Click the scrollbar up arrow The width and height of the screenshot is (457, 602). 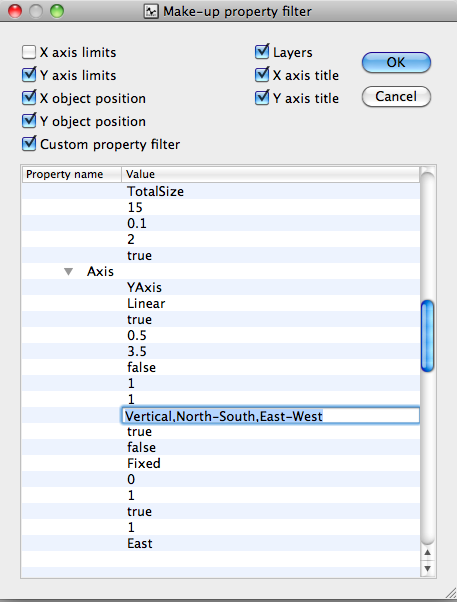pos(427,552)
